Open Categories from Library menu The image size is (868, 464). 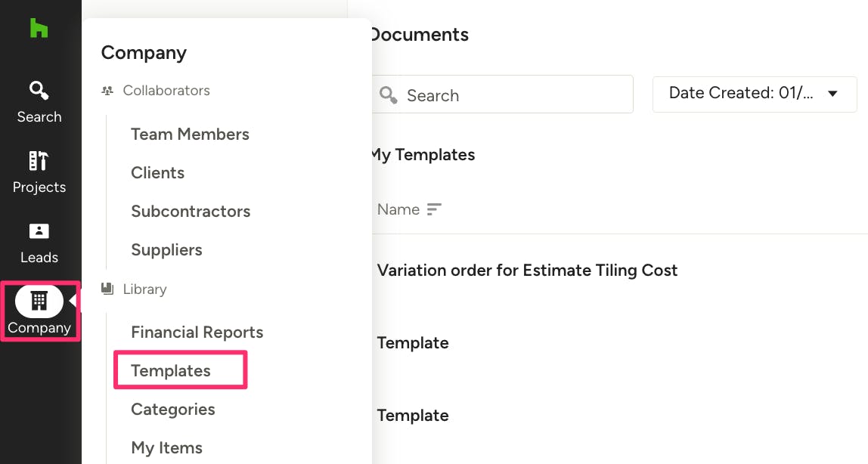pyautogui.click(x=172, y=409)
